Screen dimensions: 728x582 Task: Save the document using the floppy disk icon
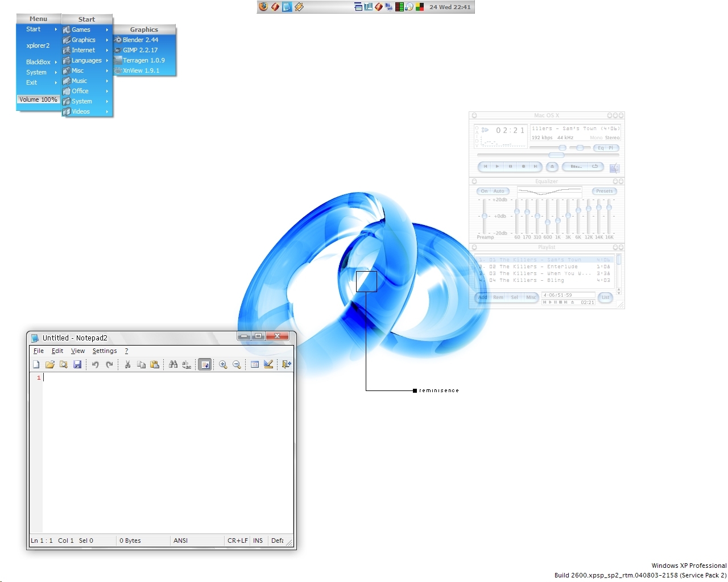pos(77,364)
